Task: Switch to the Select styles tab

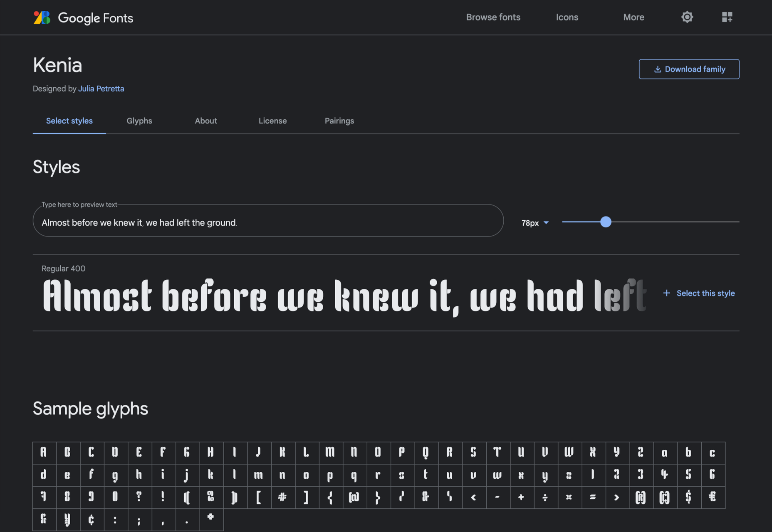Action: 69,121
